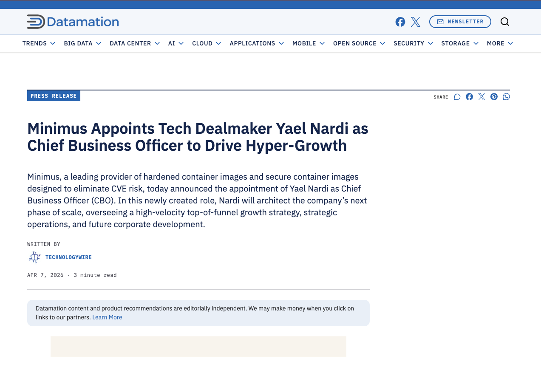The image size is (541, 392).
Task: Go to Security section
Action: tap(409, 43)
